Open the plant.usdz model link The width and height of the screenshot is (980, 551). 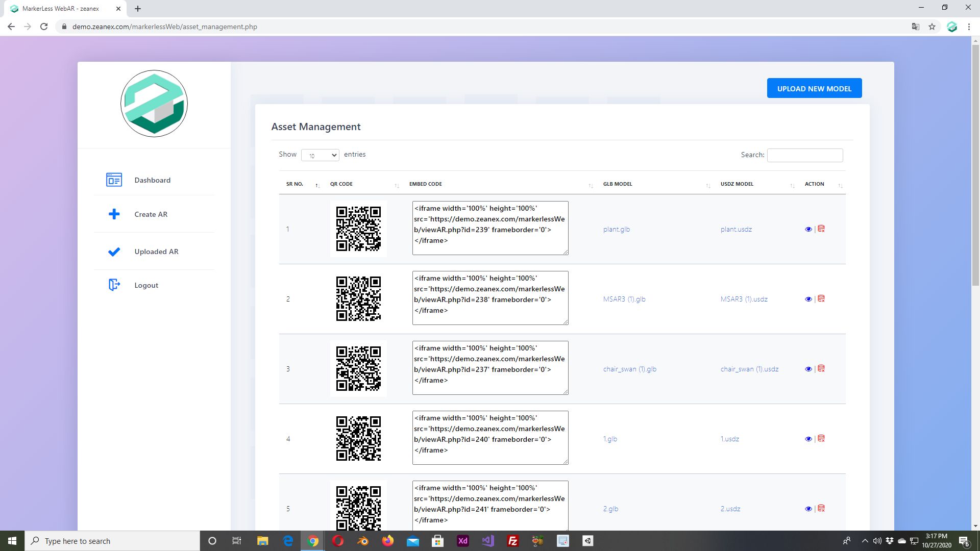tap(736, 230)
